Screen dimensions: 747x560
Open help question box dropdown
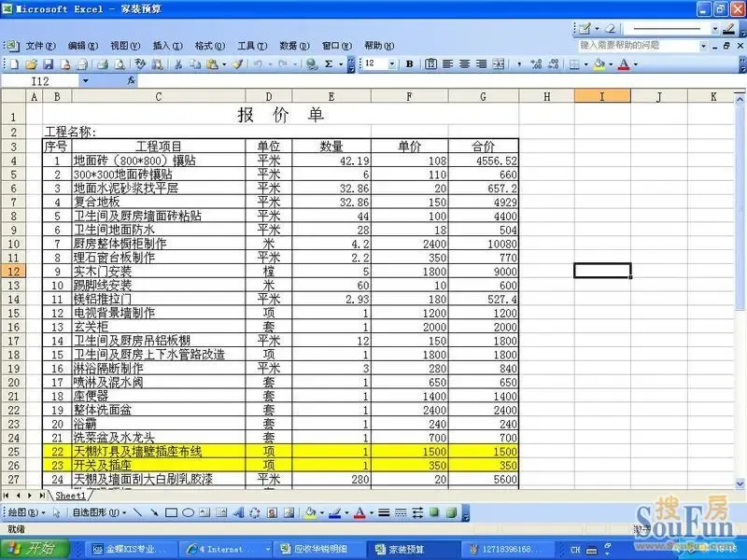703,46
